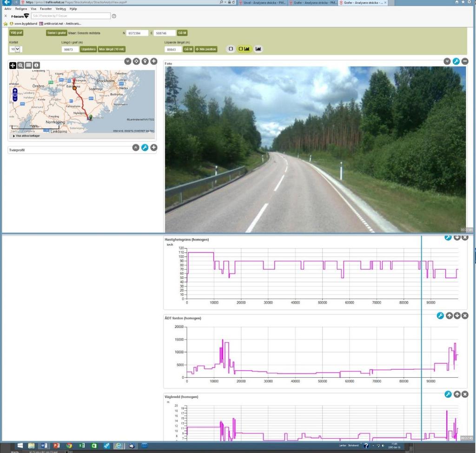Move the ÅDT fordon graph up
This screenshot has width=476, height=453.
(450, 316)
